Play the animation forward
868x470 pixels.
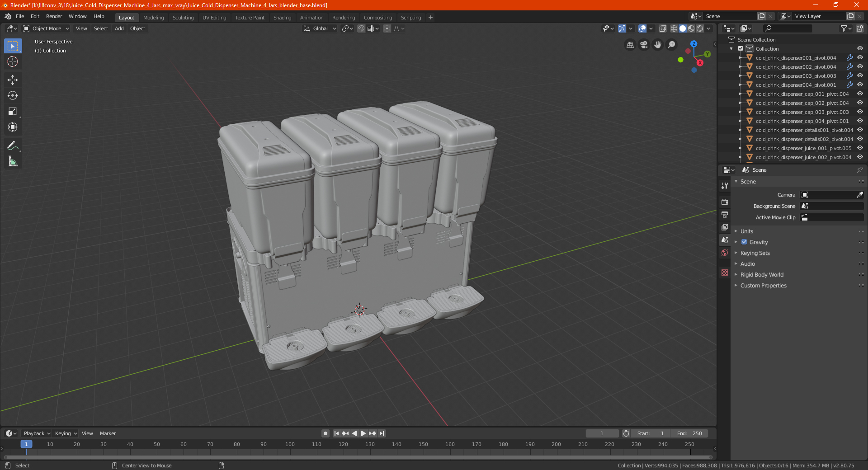pos(363,433)
